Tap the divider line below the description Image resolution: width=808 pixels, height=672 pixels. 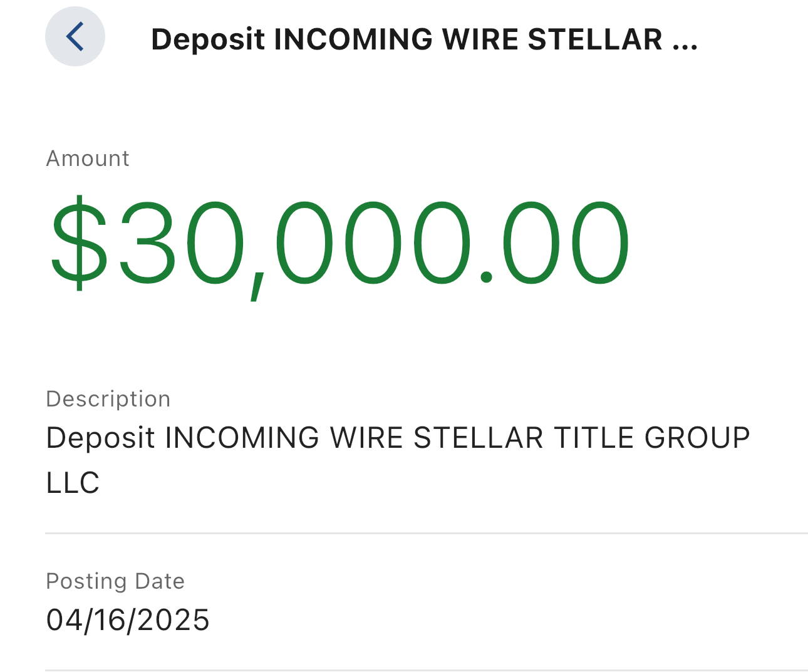pos(427,534)
